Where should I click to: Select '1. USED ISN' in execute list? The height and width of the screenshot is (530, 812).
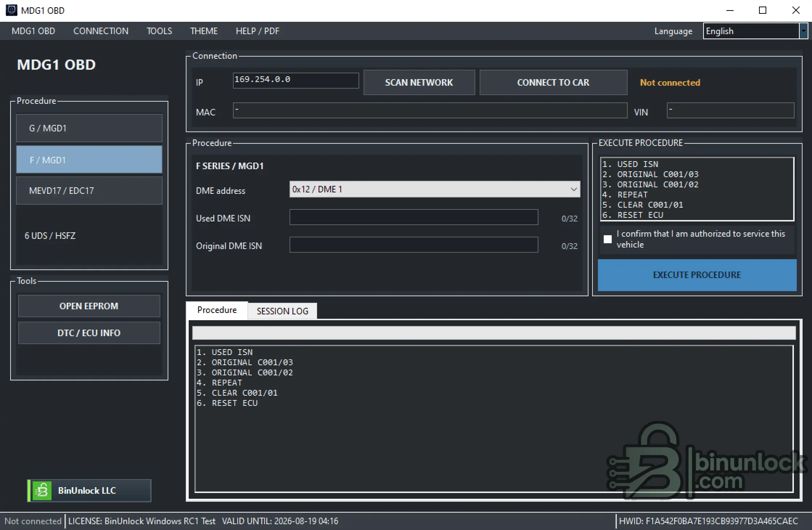pyautogui.click(x=630, y=164)
